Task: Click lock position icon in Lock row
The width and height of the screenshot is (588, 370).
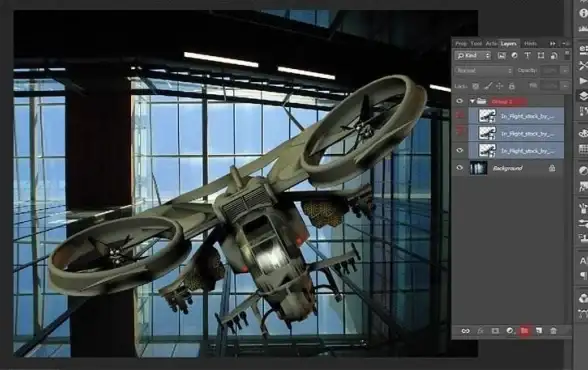Action: [x=500, y=86]
